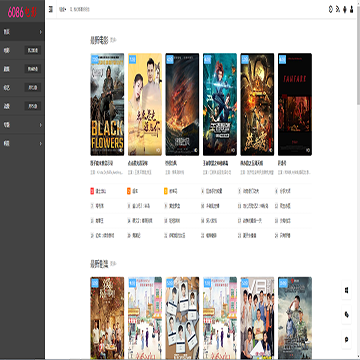
Task: Click the Windows client floating icon
Action: point(347,290)
